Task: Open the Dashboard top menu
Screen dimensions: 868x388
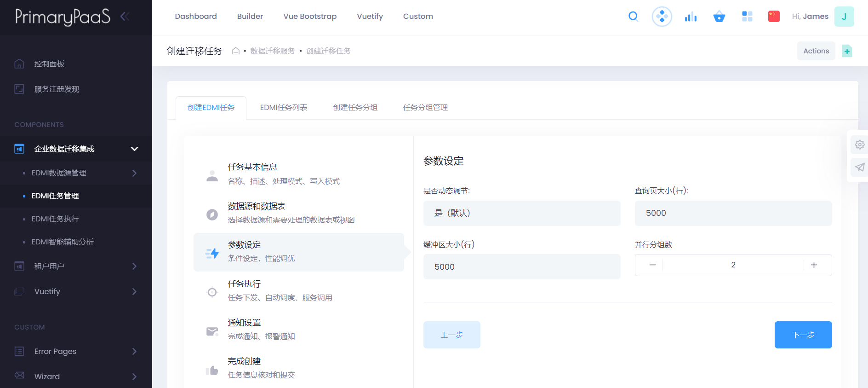Action: click(x=196, y=17)
